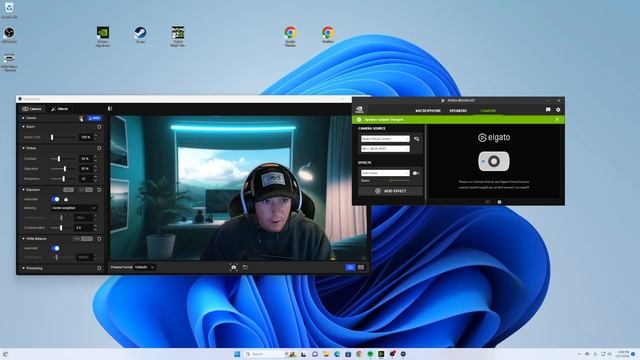Viewport: 640px width, 360px height.
Task: Open camera source settings icon in NVIDIA Broadcast
Action: click(x=416, y=139)
